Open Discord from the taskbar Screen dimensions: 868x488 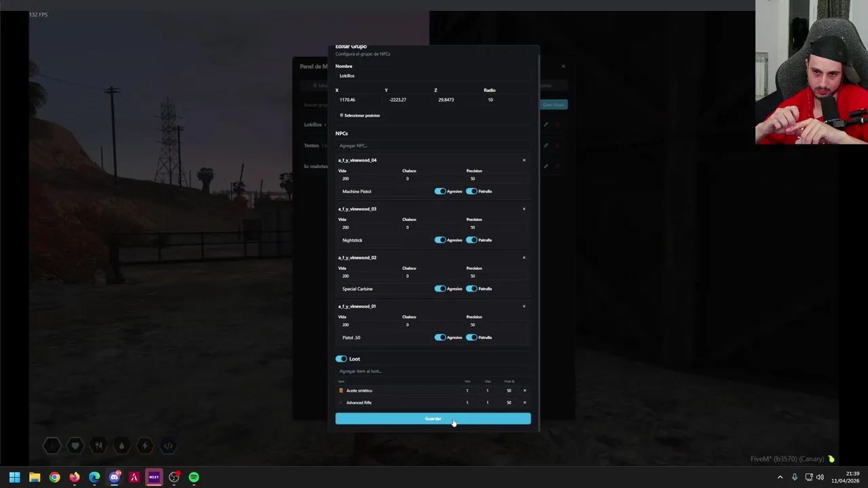[114, 477]
